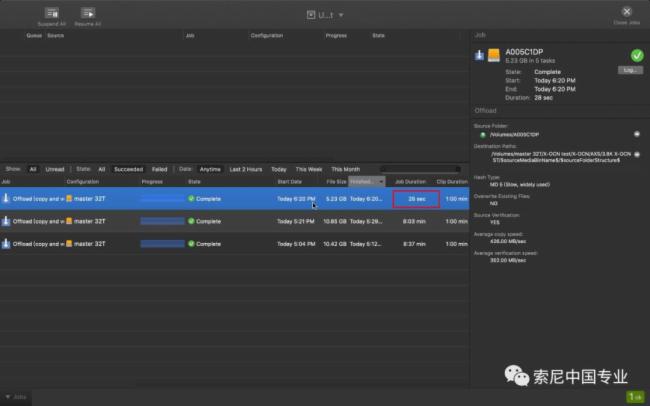
Task: Open the Log button in Job panel
Action: [x=630, y=70]
